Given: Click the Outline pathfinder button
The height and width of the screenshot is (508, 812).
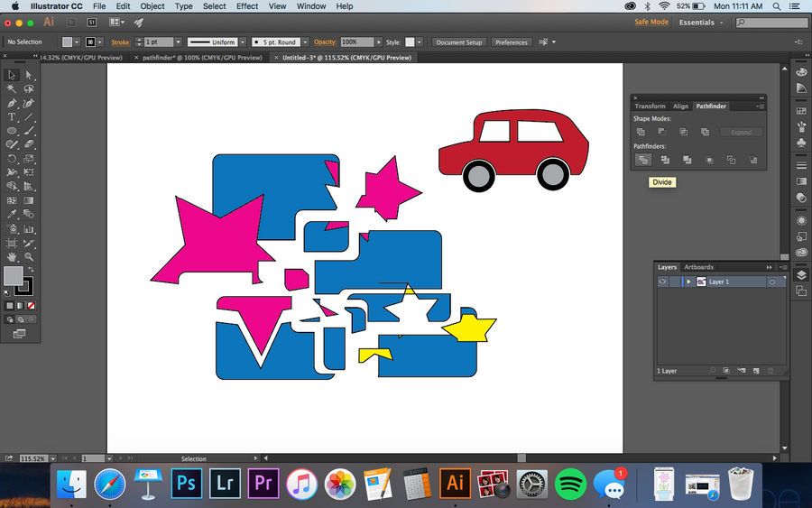Looking at the screenshot, I should tap(731, 160).
